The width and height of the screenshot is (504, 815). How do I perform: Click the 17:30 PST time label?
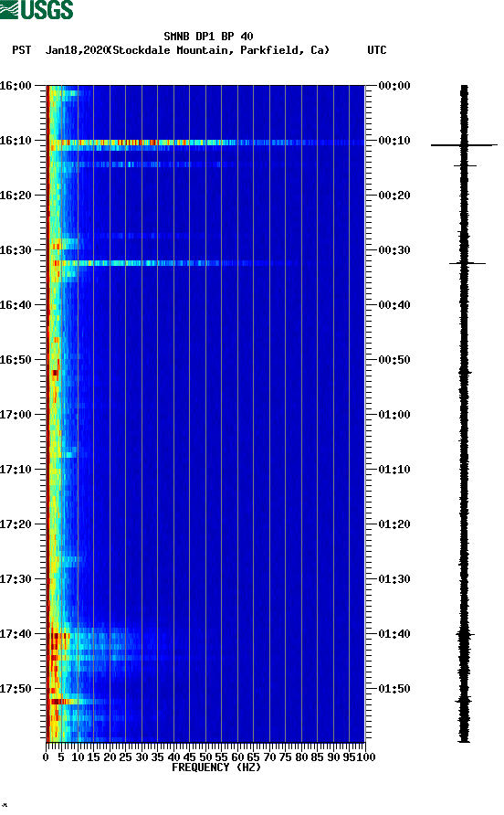tap(16, 579)
